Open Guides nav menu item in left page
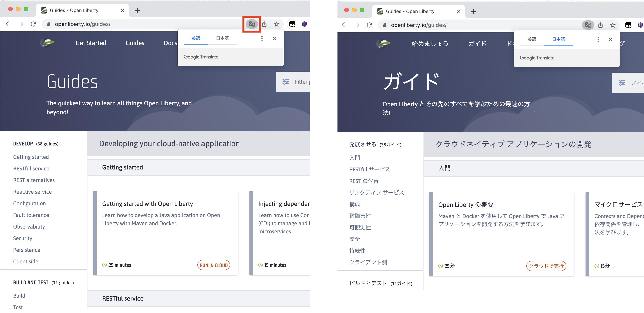This screenshot has height=313, width=644. [x=135, y=43]
